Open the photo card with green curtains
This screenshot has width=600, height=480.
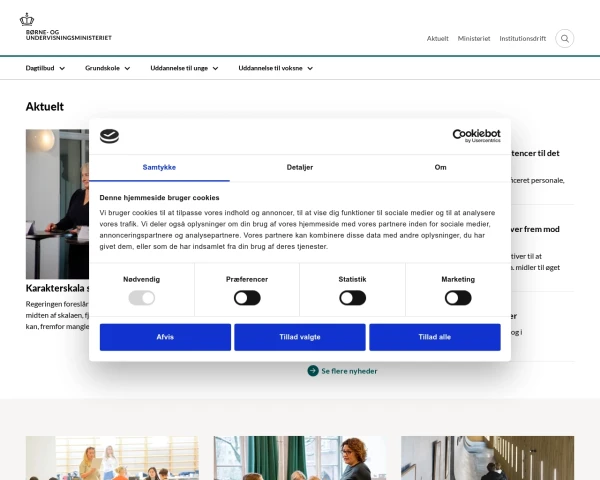300,458
